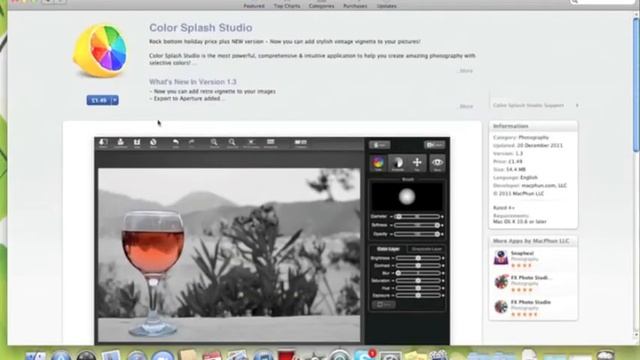Adjust the Saturation slider in screenshot
The width and height of the screenshot is (640, 360).
coord(418,281)
